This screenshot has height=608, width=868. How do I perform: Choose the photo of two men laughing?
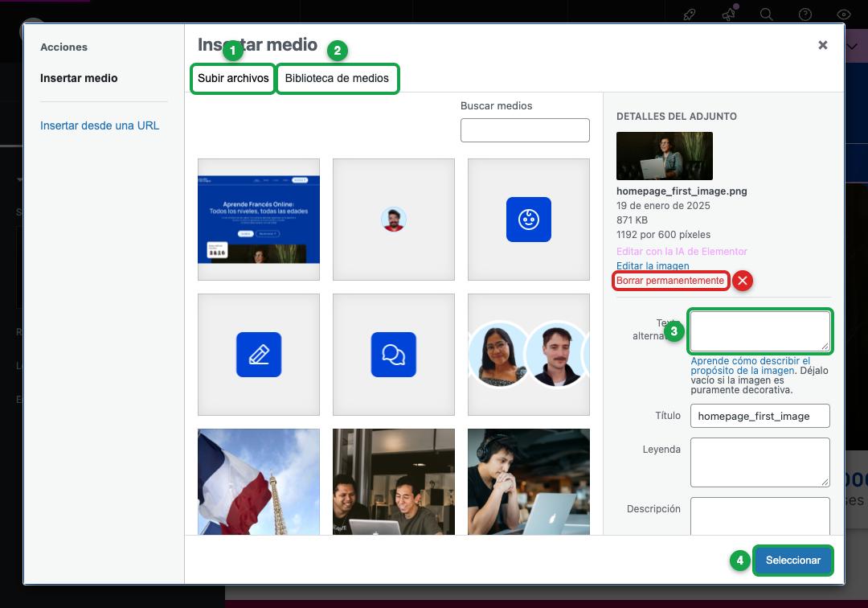coord(394,482)
